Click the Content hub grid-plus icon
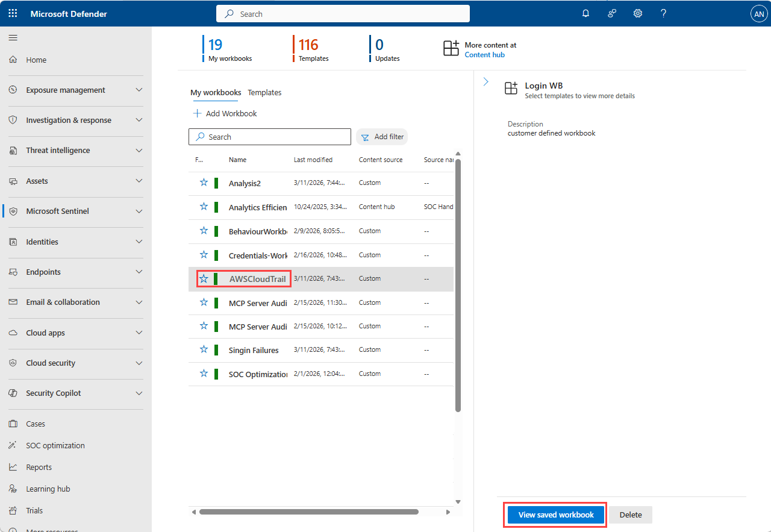 pos(451,49)
